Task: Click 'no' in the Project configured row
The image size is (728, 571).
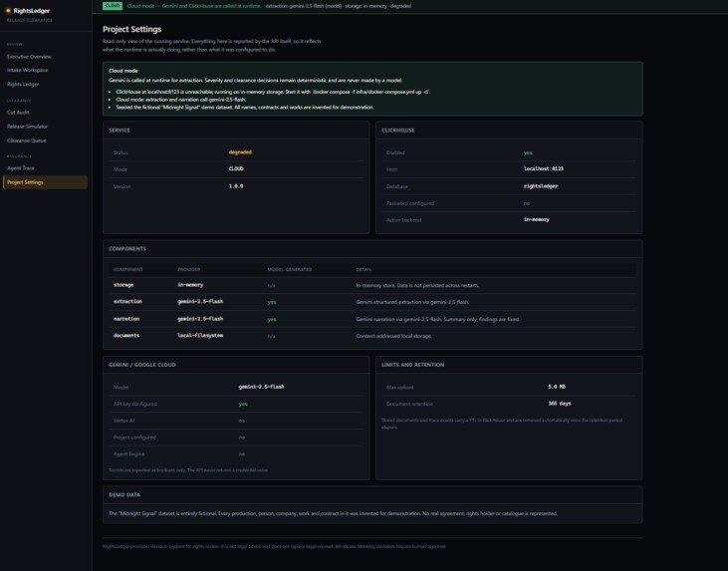Action: (241, 437)
